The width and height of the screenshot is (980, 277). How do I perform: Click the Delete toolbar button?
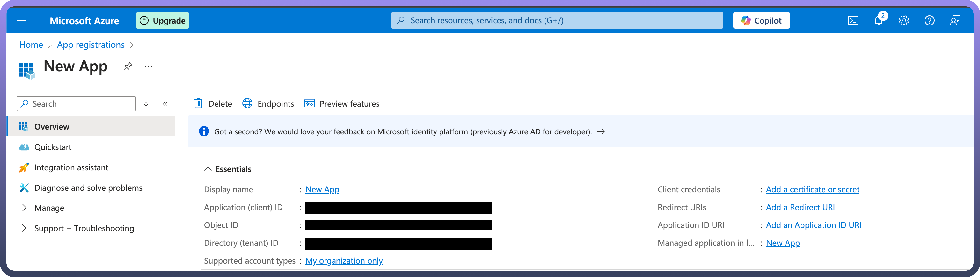213,104
